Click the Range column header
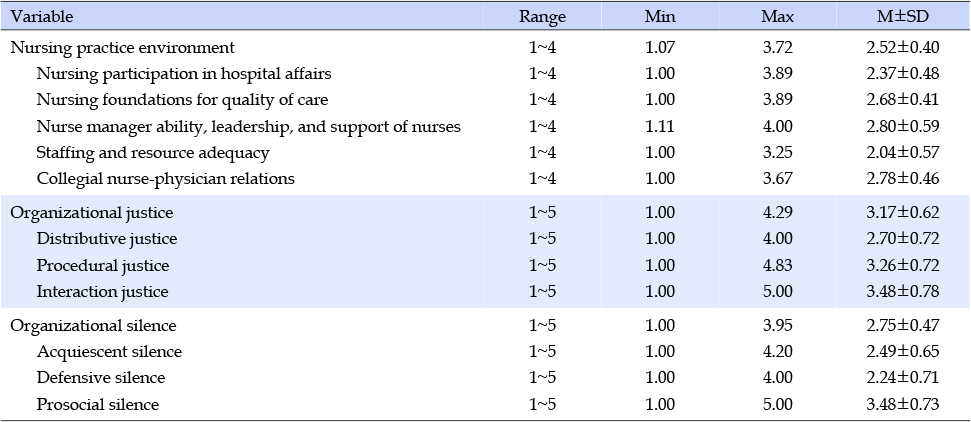 (x=542, y=17)
